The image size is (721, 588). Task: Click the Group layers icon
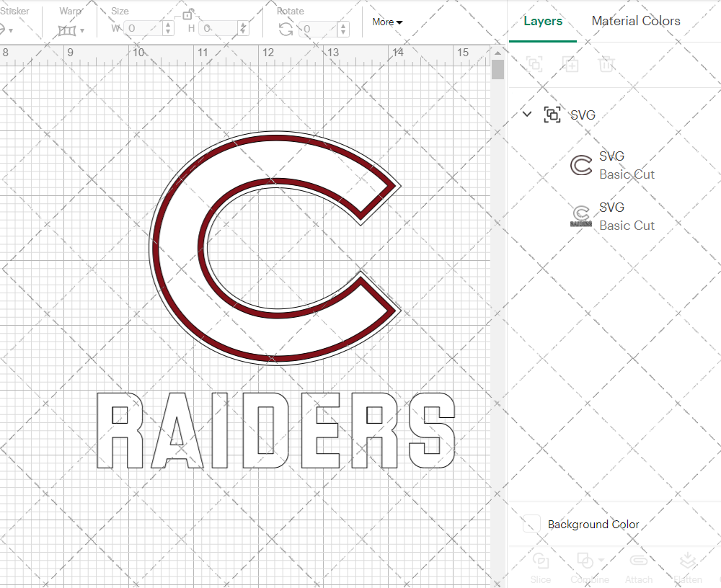pos(534,64)
